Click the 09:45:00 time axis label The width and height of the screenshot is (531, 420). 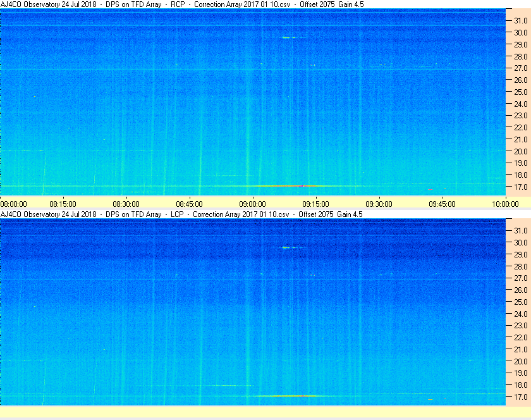click(442, 204)
